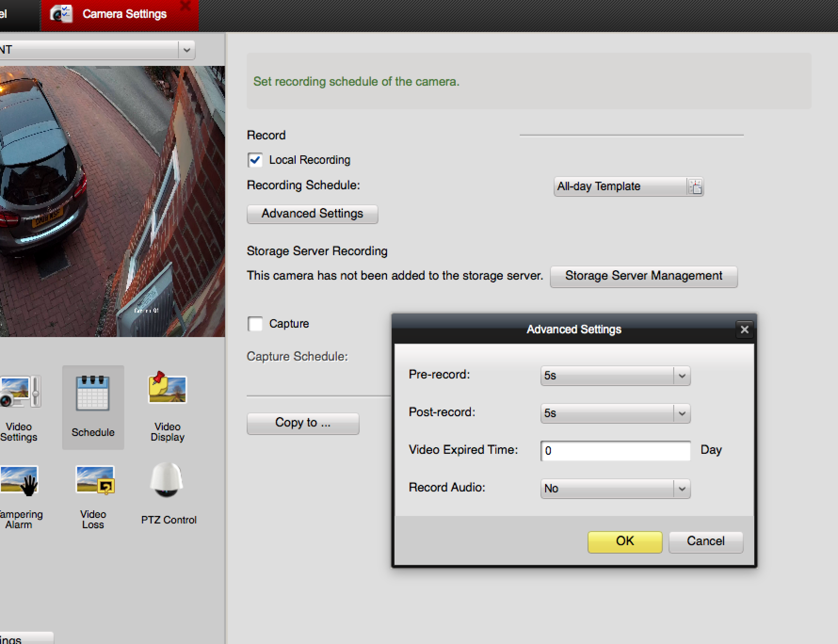Viewport: 838px width, 644px height.
Task: Open the Record Audio dropdown
Action: tap(681, 489)
